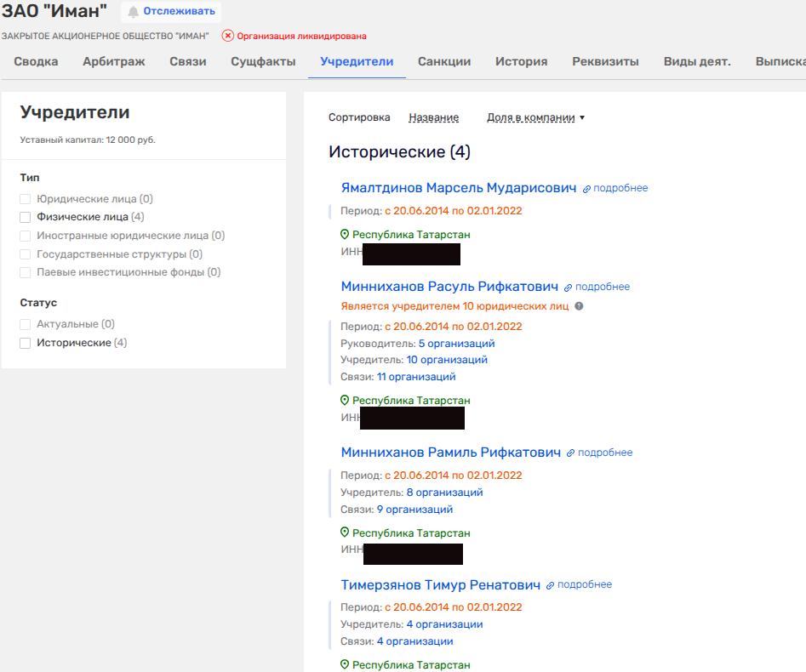Check the Исторические status checkbox
Image resolution: width=806 pixels, height=672 pixels.
[x=26, y=343]
